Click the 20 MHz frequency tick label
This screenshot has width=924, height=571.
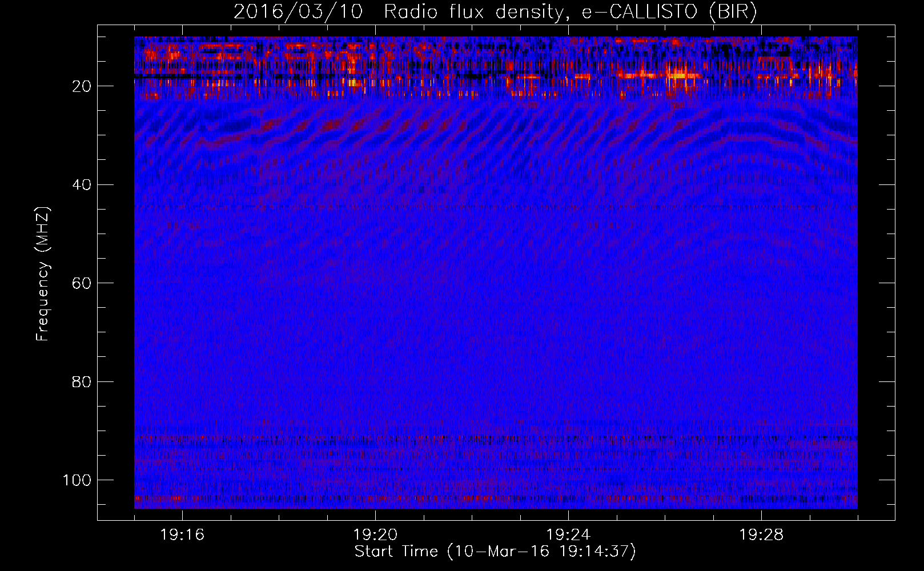click(x=82, y=86)
